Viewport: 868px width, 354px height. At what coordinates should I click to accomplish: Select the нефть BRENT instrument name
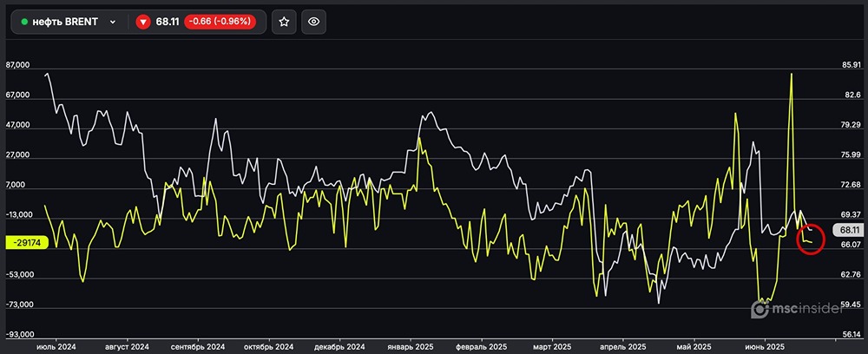65,22
